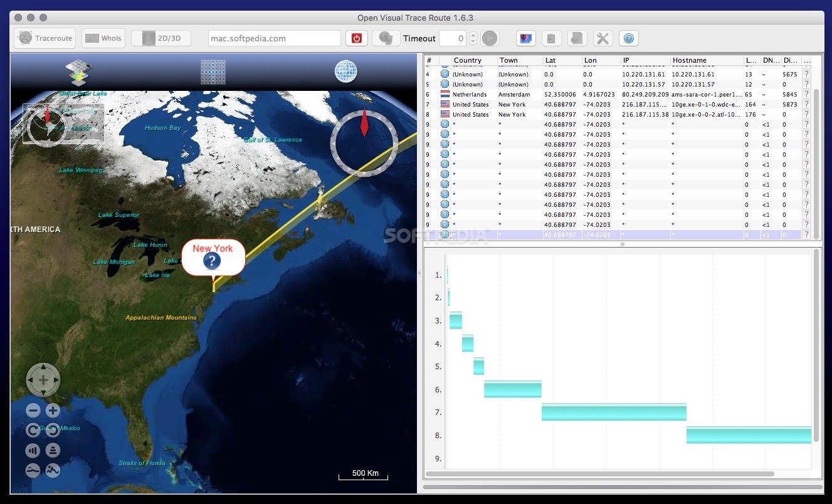The image size is (832, 504).
Task: Click the grayed-out play button after Timeout
Action: pyautogui.click(x=490, y=38)
